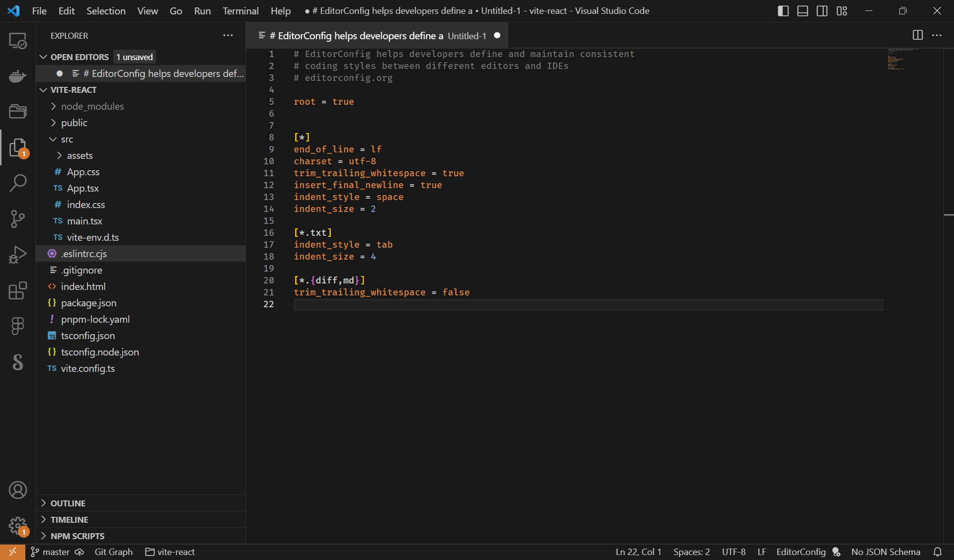The height and width of the screenshot is (560, 954).
Task: Open the Remote Explorer activity bar icon
Action: pos(18,41)
